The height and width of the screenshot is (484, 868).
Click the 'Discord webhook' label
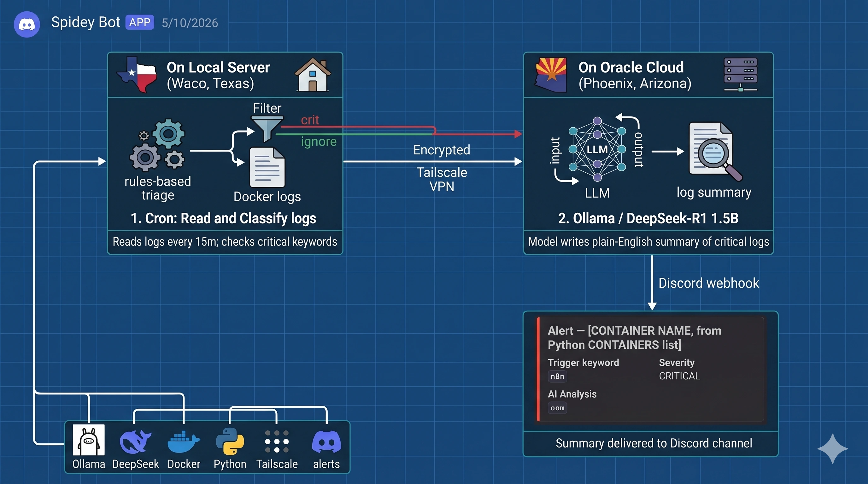click(709, 283)
